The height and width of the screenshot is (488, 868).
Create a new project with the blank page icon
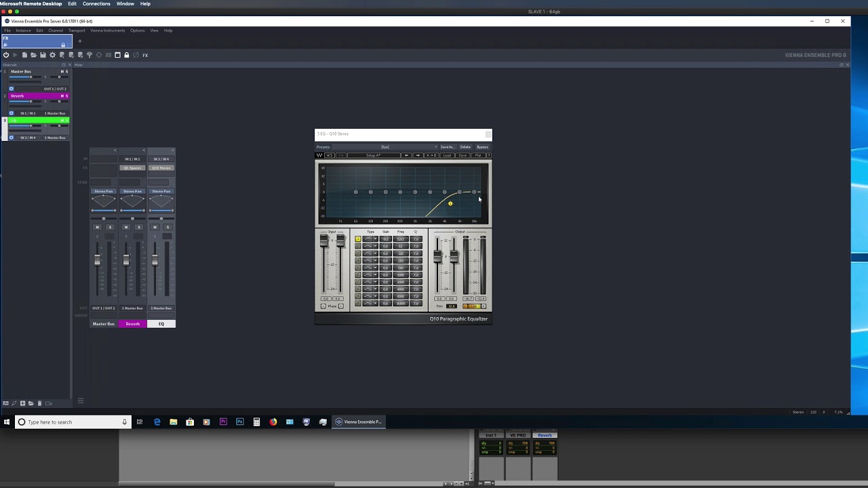(24, 55)
